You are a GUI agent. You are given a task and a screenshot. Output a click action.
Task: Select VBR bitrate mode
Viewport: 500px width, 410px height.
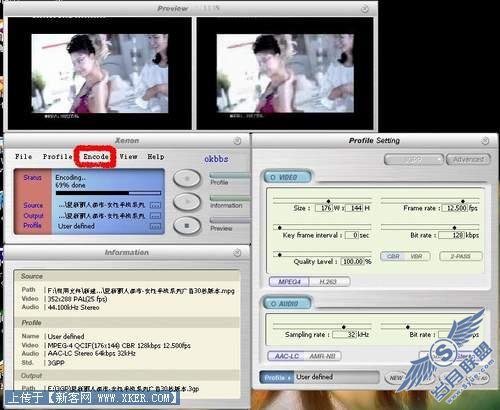(417, 256)
